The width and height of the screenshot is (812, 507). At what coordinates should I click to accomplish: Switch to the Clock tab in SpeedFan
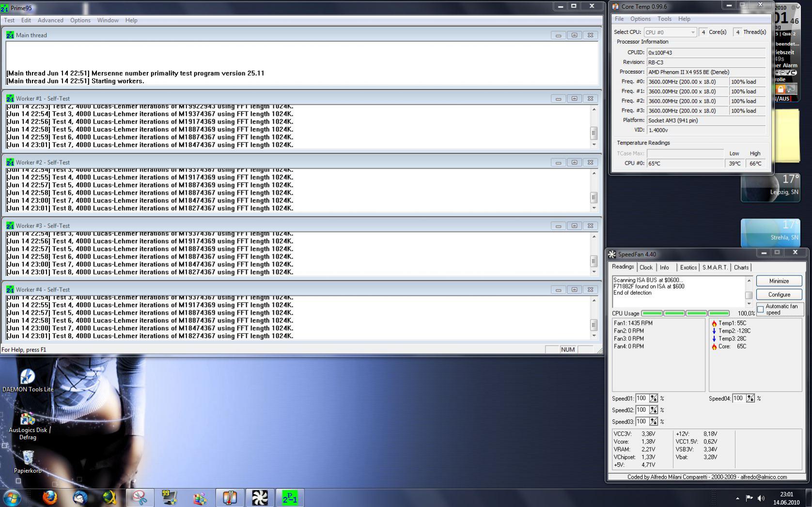click(646, 267)
